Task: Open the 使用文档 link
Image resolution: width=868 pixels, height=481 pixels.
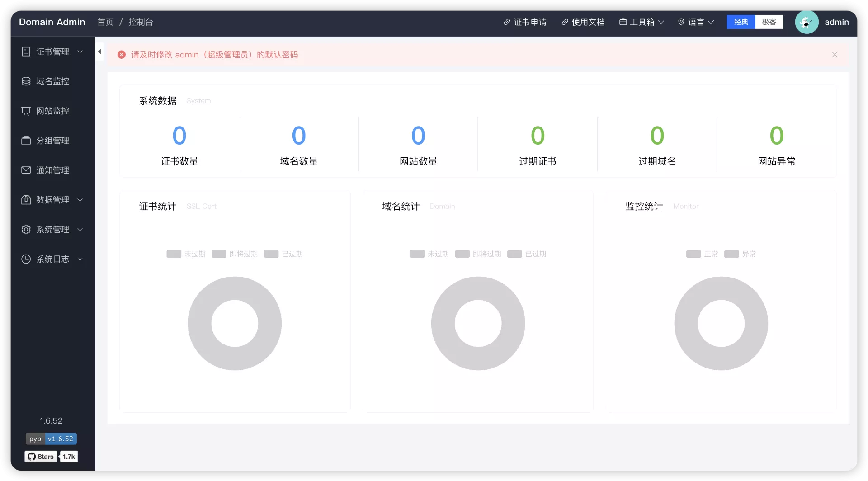Action: coord(583,22)
